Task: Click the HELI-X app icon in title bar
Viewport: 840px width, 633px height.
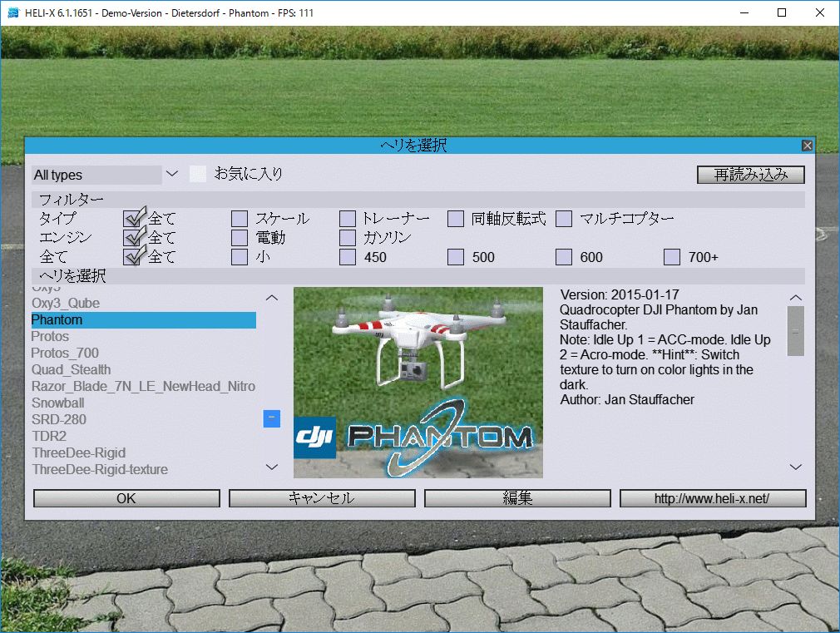Action: 13,12
